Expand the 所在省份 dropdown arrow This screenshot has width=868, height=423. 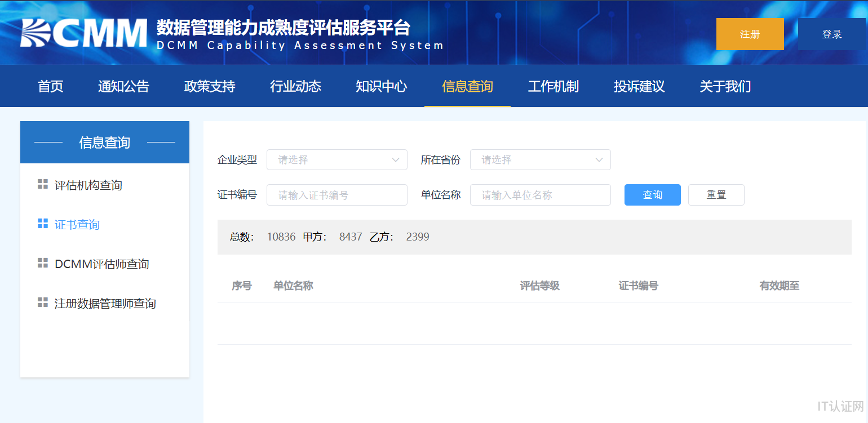[599, 160]
